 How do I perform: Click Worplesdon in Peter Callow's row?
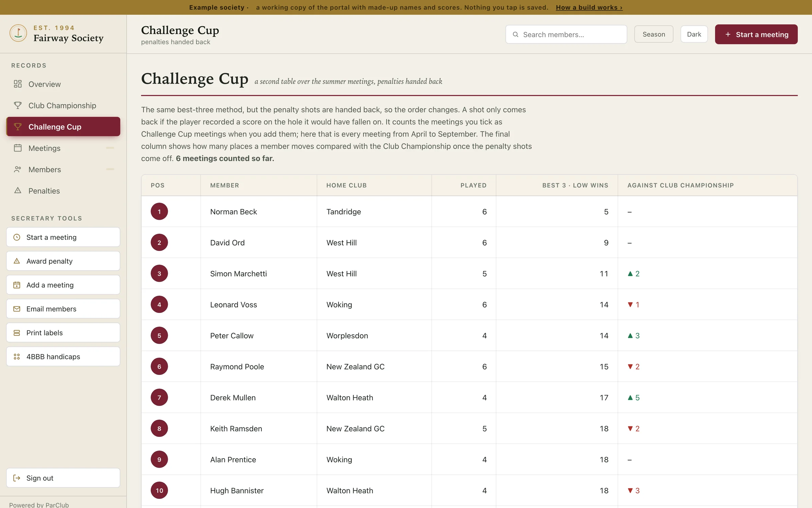[347, 336]
